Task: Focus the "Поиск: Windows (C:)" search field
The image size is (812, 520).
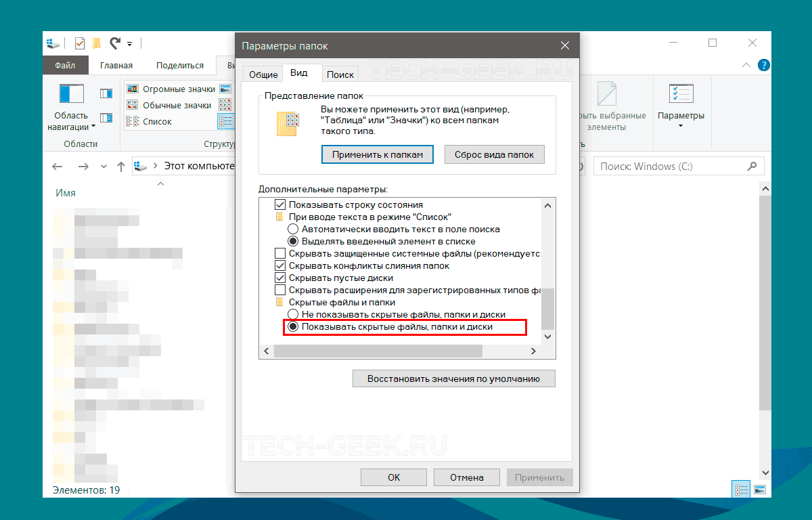Action: (679, 166)
